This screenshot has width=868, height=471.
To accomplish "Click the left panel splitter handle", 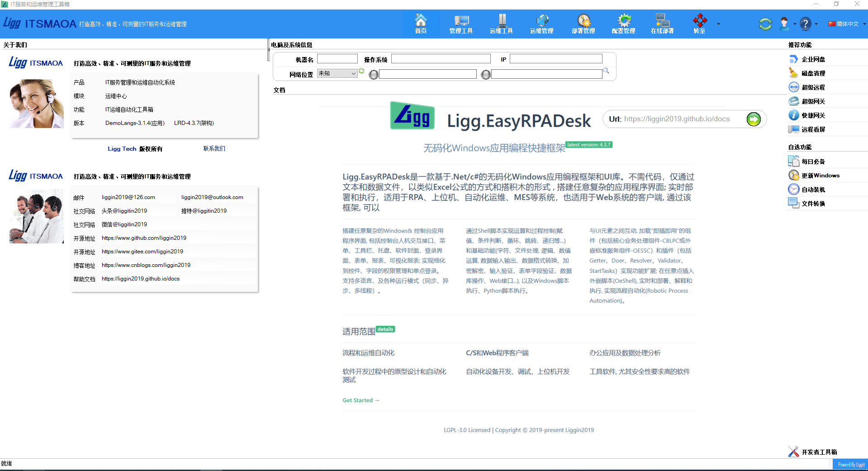I will (x=269, y=51).
